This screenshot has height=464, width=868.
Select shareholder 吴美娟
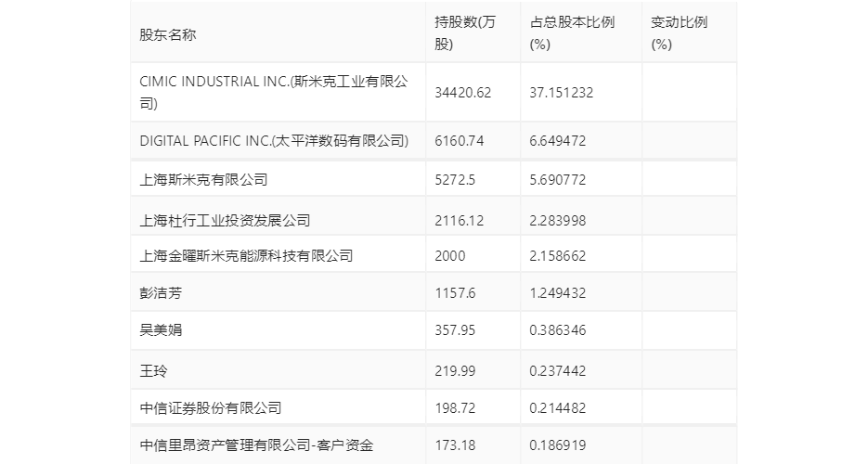click(x=161, y=330)
